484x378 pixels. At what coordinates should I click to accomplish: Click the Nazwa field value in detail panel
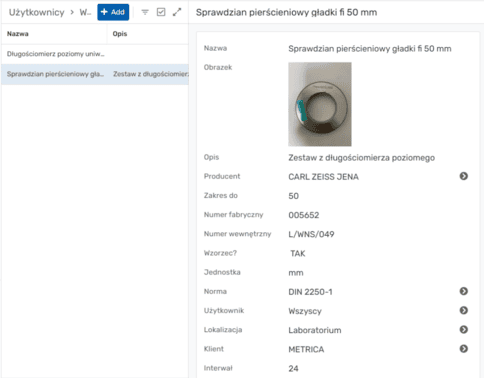pos(370,49)
